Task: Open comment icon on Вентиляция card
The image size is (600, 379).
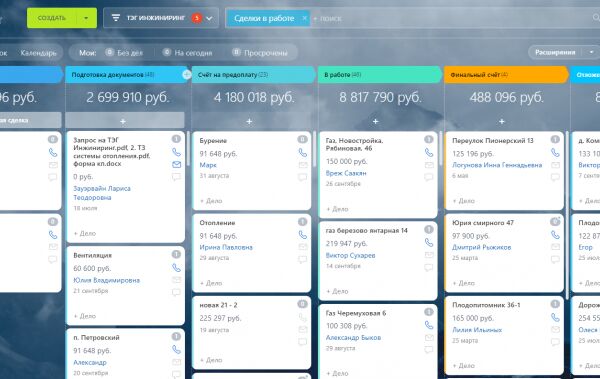Action: click(176, 292)
